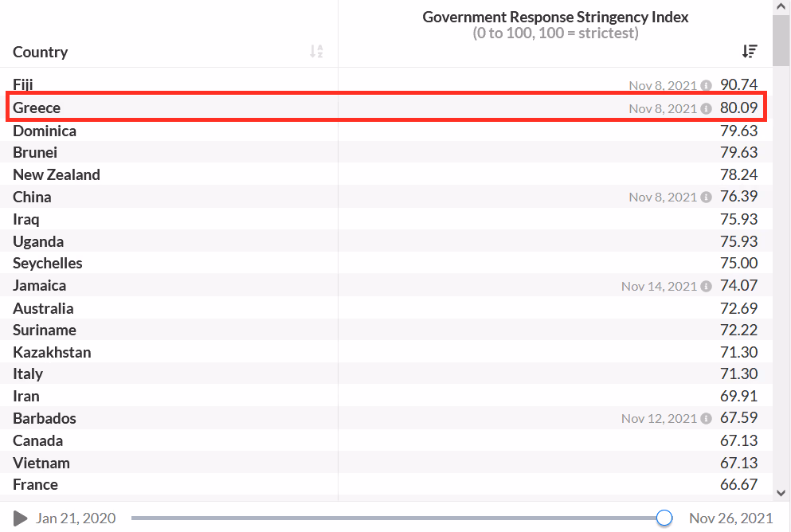Click Seychelles' value 75.00

739,263
